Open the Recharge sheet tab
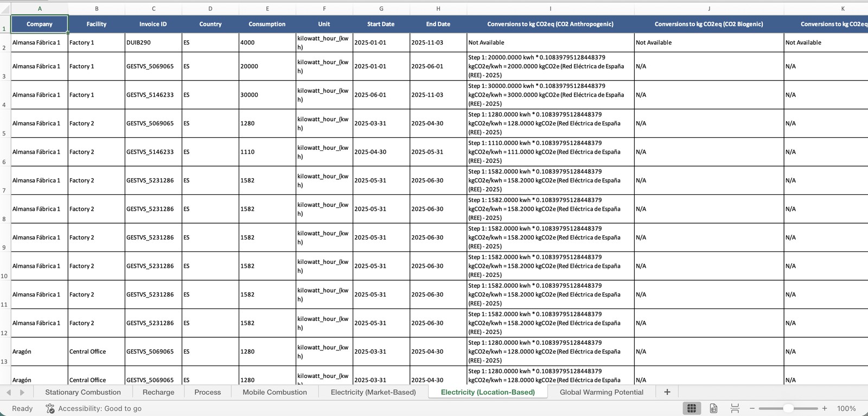Image resolution: width=868 pixels, height=416 pixels. (x=158, y=392)
